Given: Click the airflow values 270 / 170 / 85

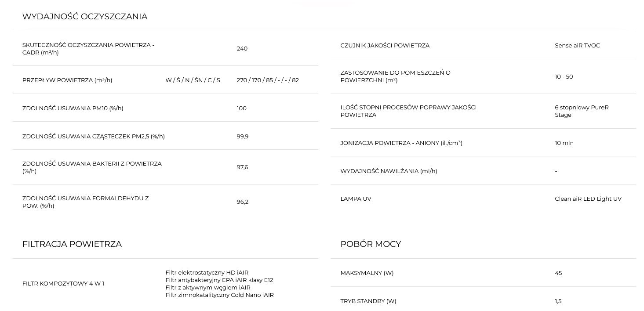Looking at the screenshot, I should (x=267, y=80).
